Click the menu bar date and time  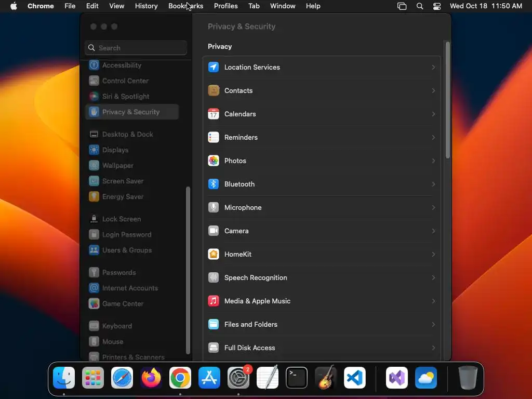tap(486, 6)
